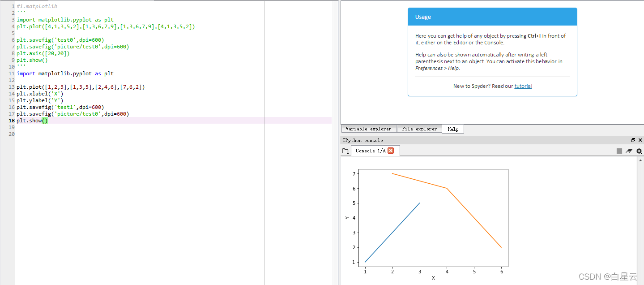Stop the running command in IPython console
The width and height of the screenshot is (644, 285).
619,151
